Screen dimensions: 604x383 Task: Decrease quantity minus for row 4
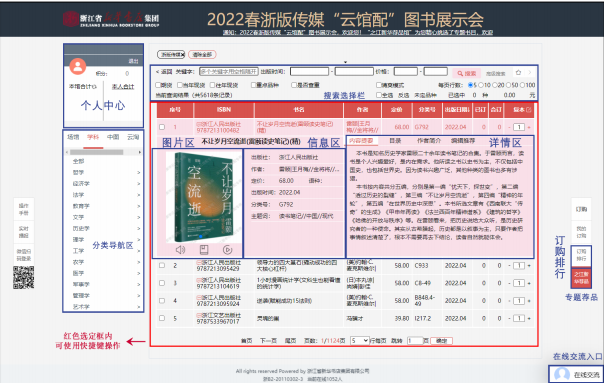pos(509,301)
